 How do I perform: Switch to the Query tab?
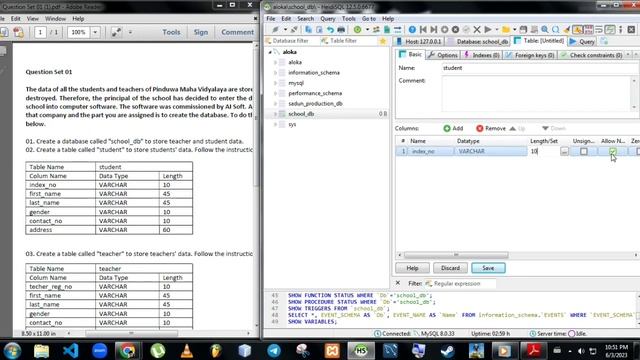coord(582,41)
